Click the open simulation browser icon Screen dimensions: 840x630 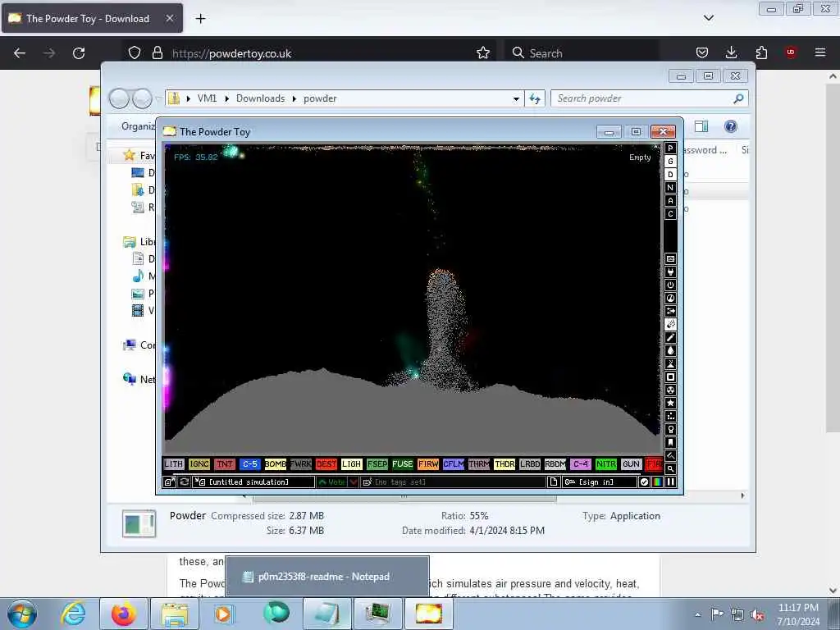tap(169, 482)
